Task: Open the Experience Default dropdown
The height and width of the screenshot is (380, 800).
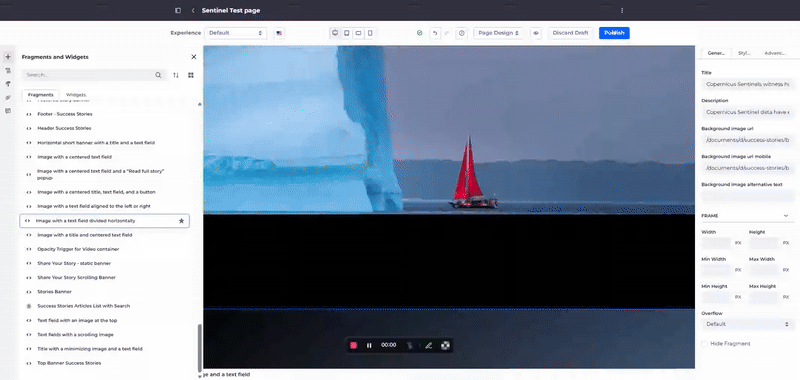Action: click(x=236, y=33)
